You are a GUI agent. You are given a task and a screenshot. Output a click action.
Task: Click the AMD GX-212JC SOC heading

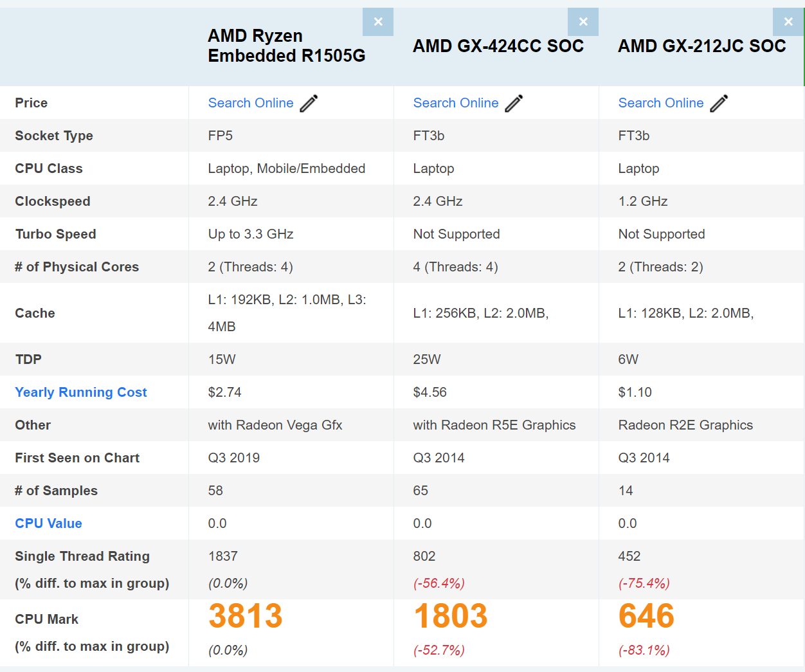(702, 46)
